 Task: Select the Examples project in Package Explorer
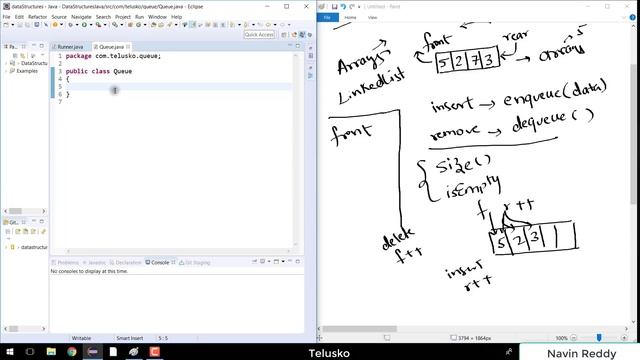point(27,71)
